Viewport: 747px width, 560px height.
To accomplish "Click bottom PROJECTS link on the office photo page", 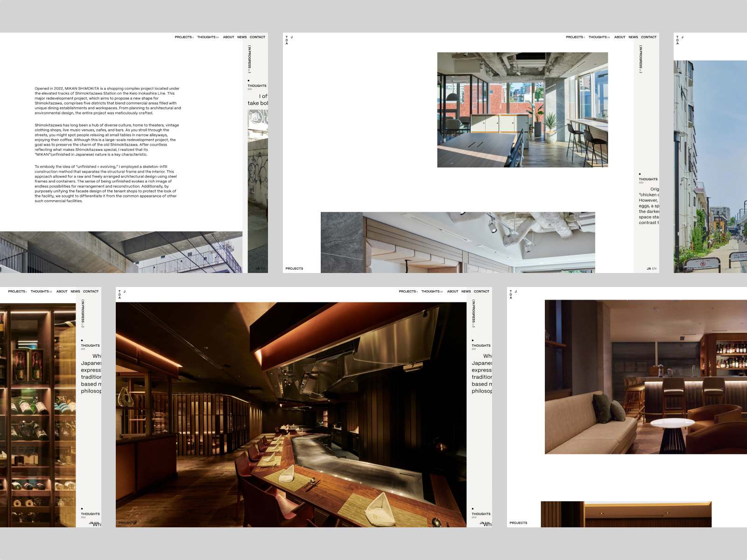I will point(294,269).
